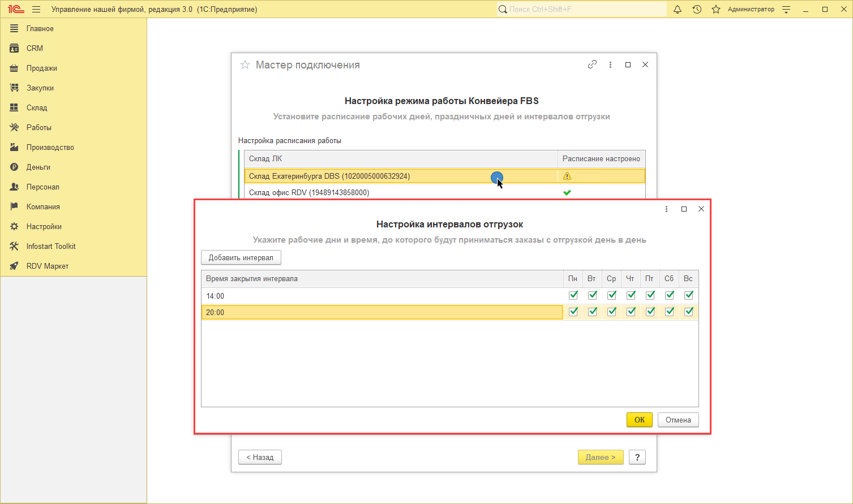Uncheck Ср for 14:00 interval
Viewport: 853px width, 504px height.
612,295
